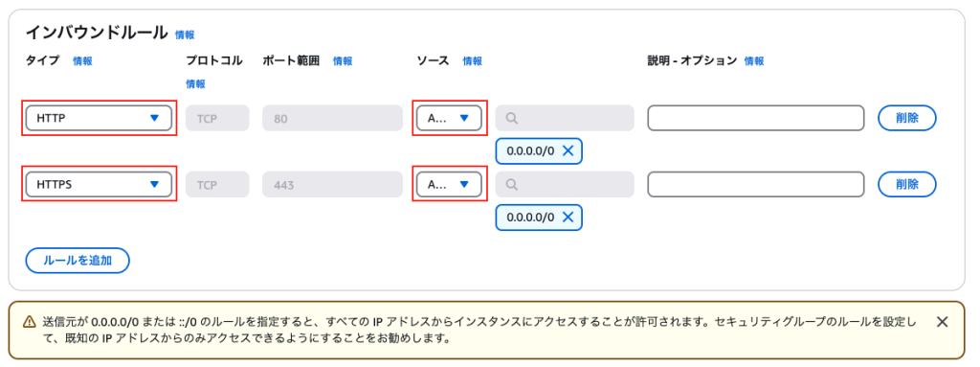Open 情報 link next to 説明 - オプション
980x367 pixels.
click(754, 60)
